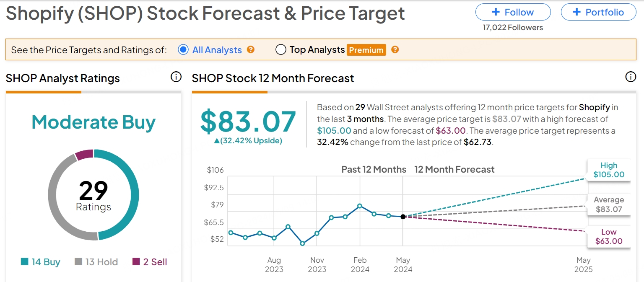
Task: Click the 13 Hold legend swatch
Action: coord(78,262)
